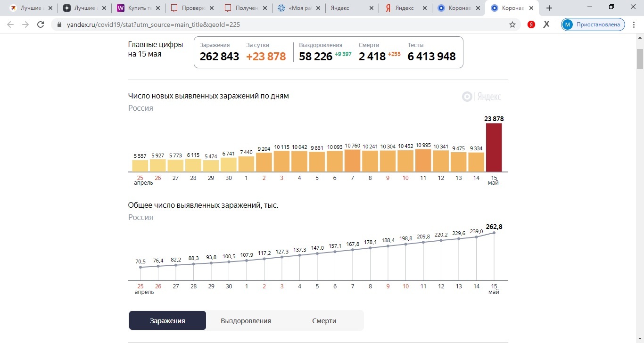
Task: Select the "Заражения" chart tab
Action: [167, 320]
